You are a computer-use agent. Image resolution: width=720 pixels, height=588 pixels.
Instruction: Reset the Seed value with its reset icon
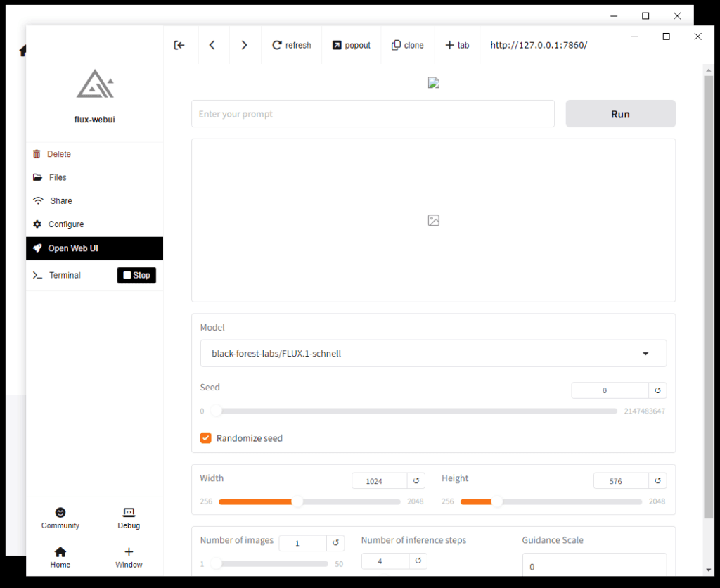[x=657, y=390]
